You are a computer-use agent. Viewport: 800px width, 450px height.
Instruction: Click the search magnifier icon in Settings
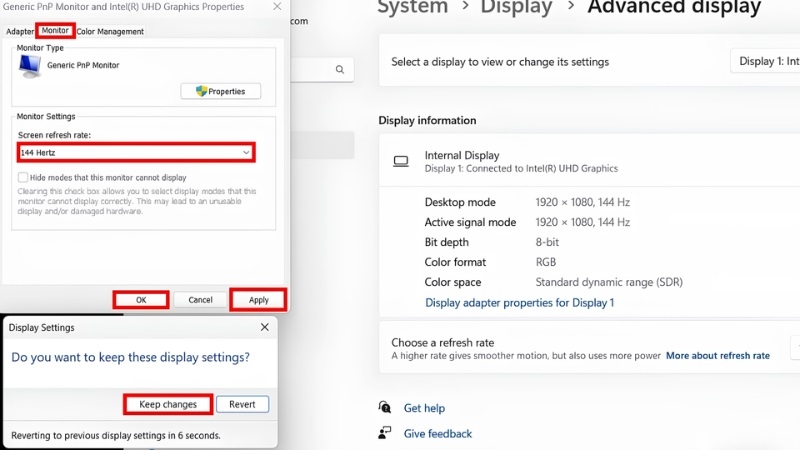click(340, 69)
